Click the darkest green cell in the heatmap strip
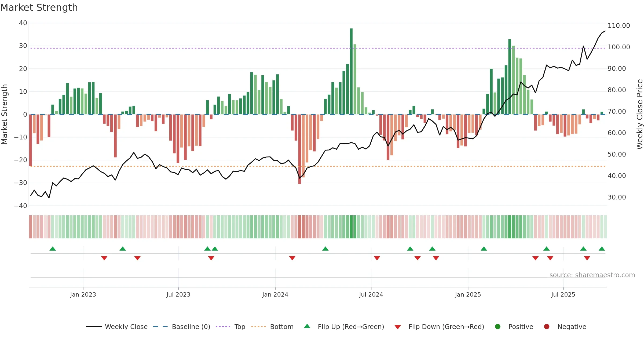Viewport: 644px width, 362px height. coord(351,227)
